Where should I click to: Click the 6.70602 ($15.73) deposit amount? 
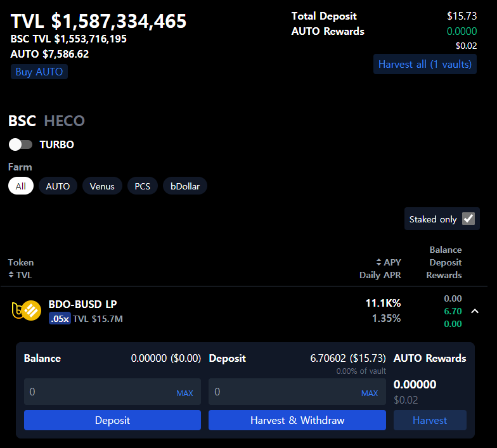tap(347, 358)
